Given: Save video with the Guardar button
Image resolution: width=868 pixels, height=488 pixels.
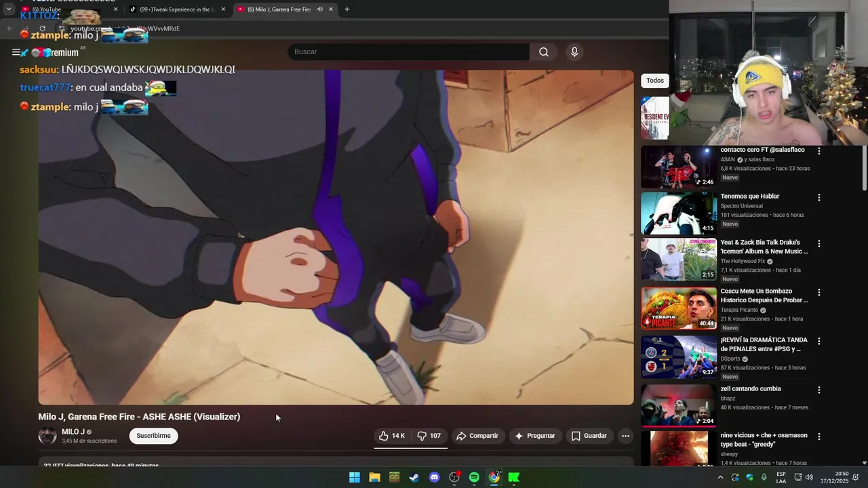Looking at the screenshot, I should 589,436.
